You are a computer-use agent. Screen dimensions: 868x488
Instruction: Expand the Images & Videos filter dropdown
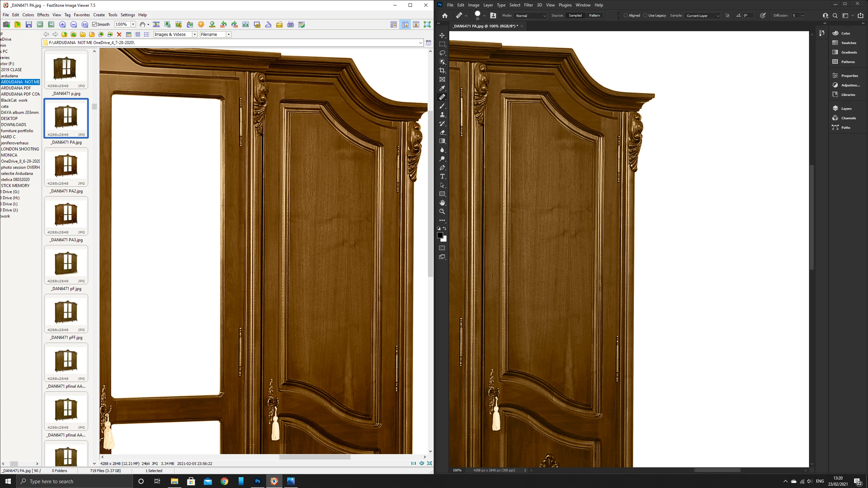point(195,34)
